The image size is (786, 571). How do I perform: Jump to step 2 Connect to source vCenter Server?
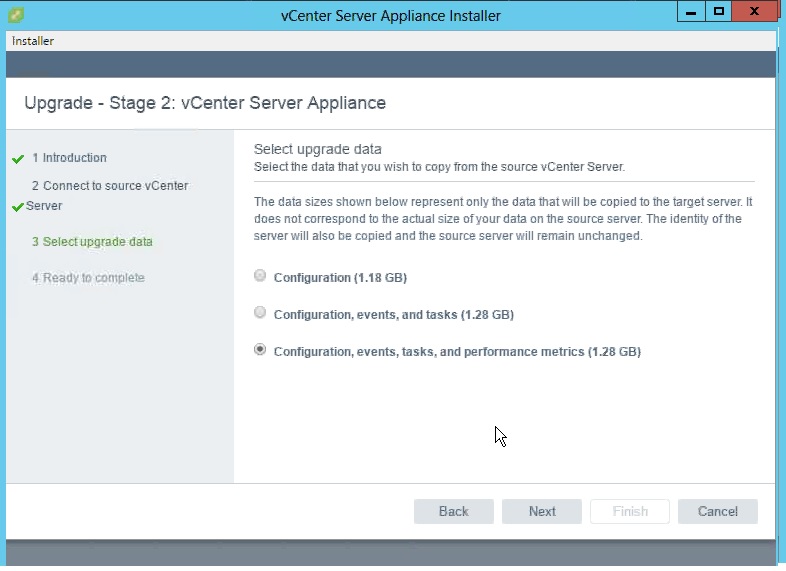[109, 186]
